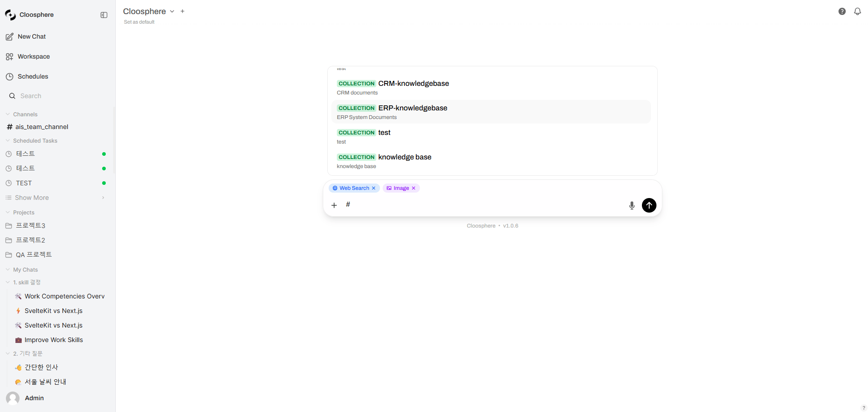Click the TEST task clock icon
The image size is (868, 412).
click(9, 183)
